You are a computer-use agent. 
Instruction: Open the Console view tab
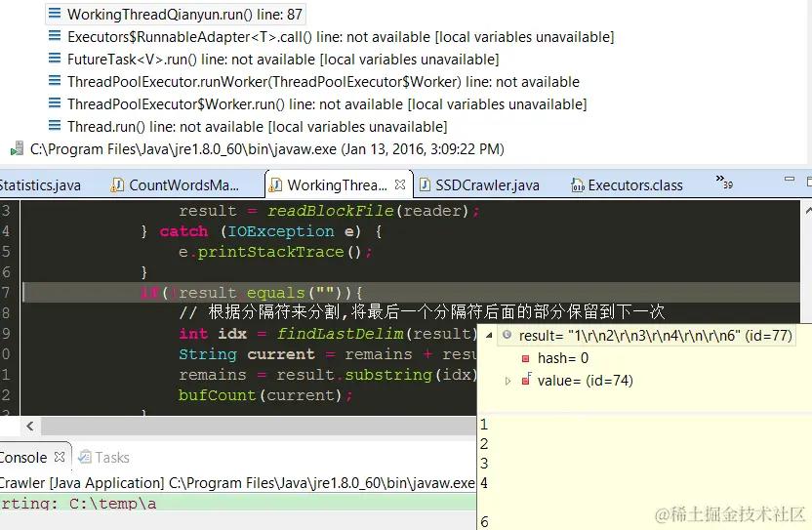[23, 458]
